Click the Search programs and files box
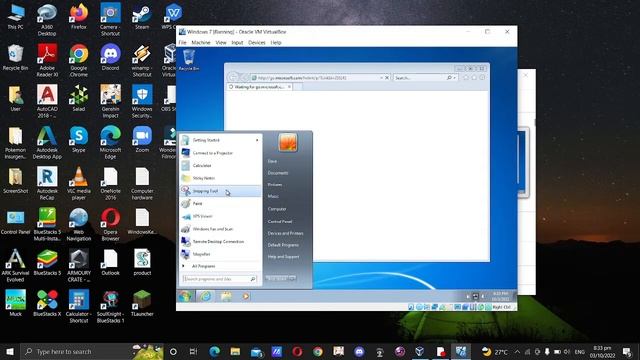This screenshot has width=640, height=360. (x=220, y=279)
